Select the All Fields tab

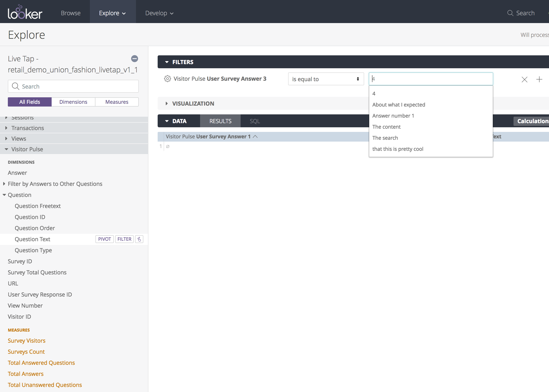30,102
